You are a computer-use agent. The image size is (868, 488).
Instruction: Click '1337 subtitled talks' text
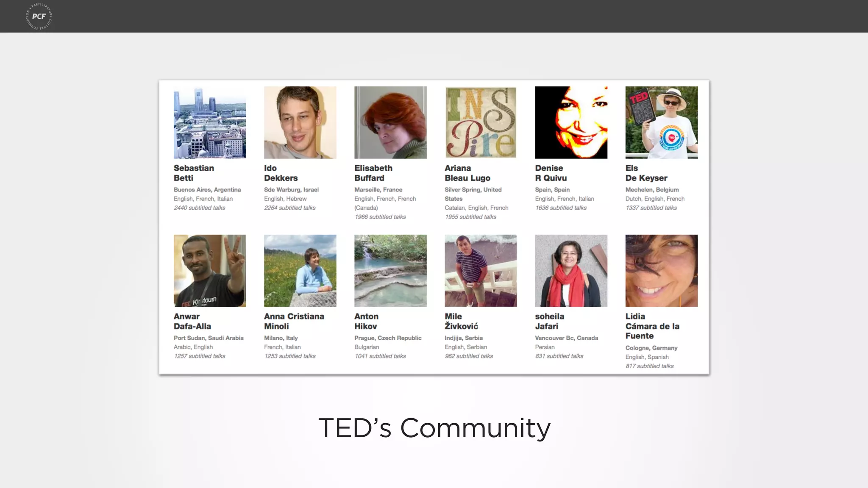tap(651, 208)
